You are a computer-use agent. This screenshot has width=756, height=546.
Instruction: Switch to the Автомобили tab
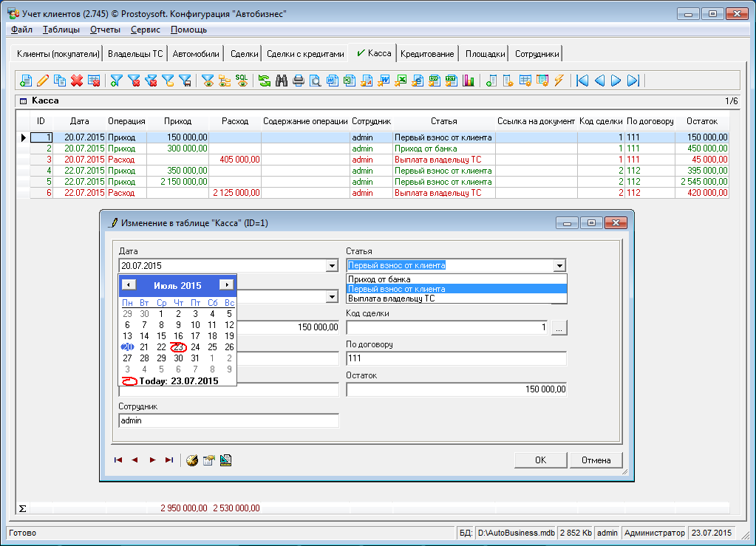point(196,54)
